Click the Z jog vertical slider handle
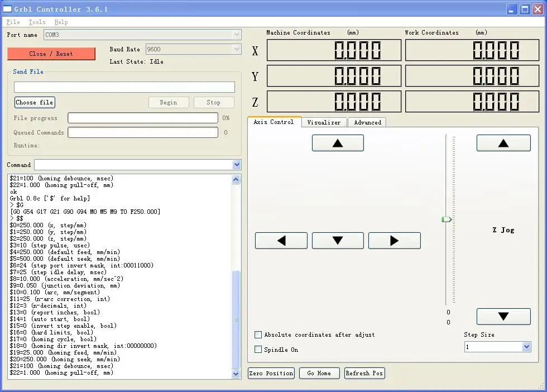 [447, 219]
